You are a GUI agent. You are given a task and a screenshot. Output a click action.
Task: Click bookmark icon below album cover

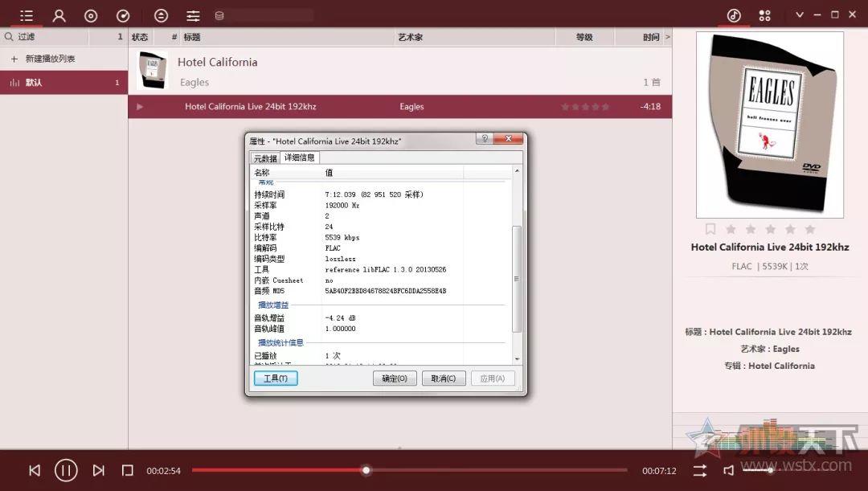point(710,228)
